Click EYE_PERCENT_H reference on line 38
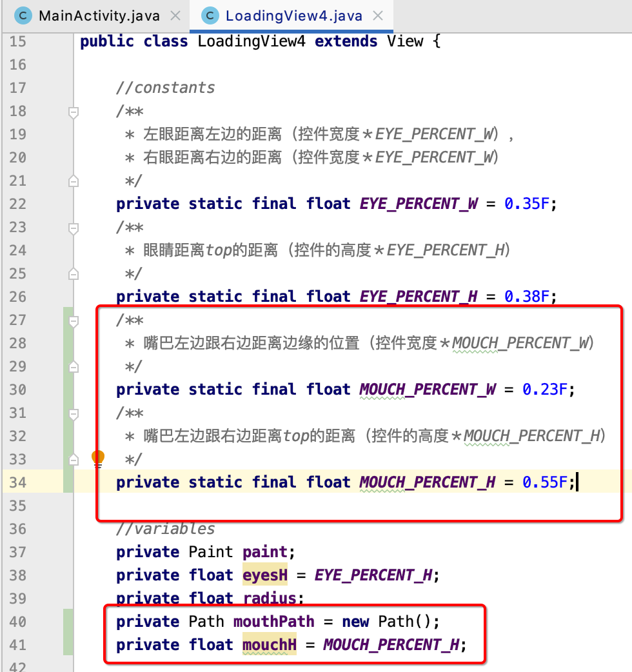Screen dimensions: 632x672 373,575
